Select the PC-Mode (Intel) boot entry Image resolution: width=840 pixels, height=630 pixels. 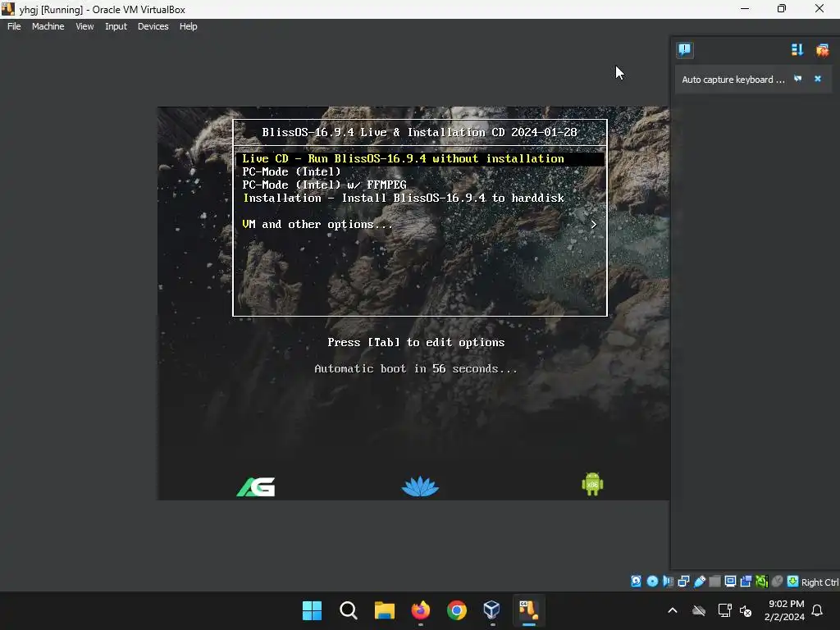[291, 171]
